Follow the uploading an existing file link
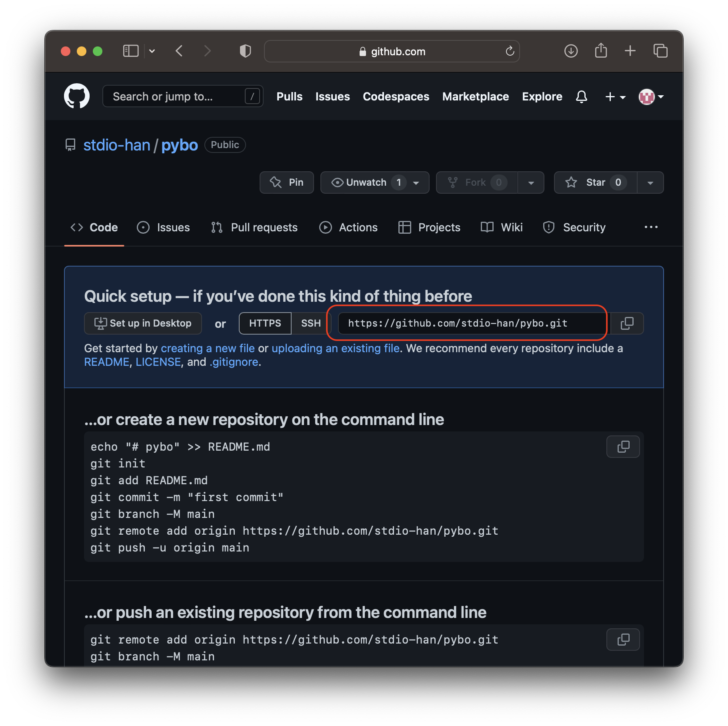Viewport: 728px width, 726px height. pyautogui.click(x=336, y=349)
